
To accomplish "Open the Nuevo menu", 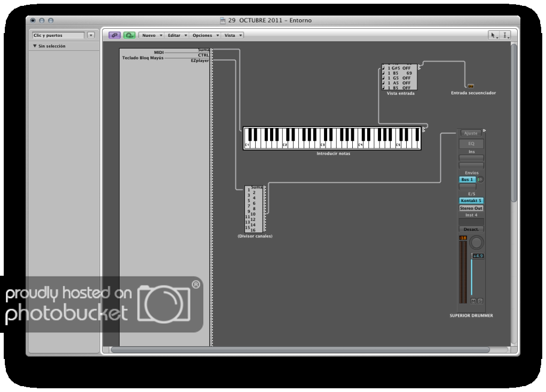I will (152, 35).
